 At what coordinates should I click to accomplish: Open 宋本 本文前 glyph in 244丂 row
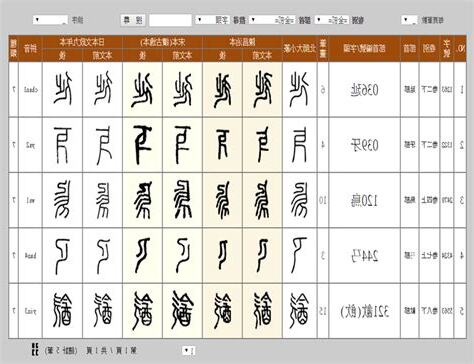coord(183,255)
